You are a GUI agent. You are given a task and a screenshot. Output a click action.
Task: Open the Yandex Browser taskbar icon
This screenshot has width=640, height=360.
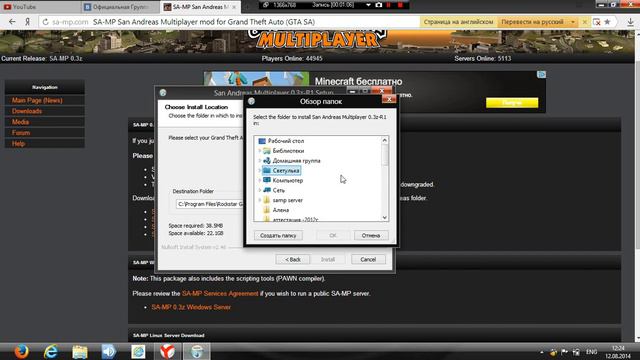pos(167,351)
